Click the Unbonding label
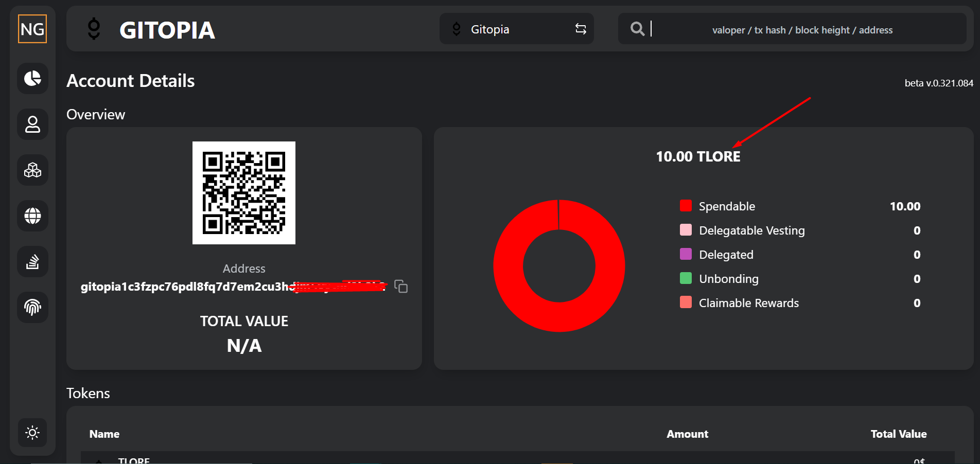 728,279
